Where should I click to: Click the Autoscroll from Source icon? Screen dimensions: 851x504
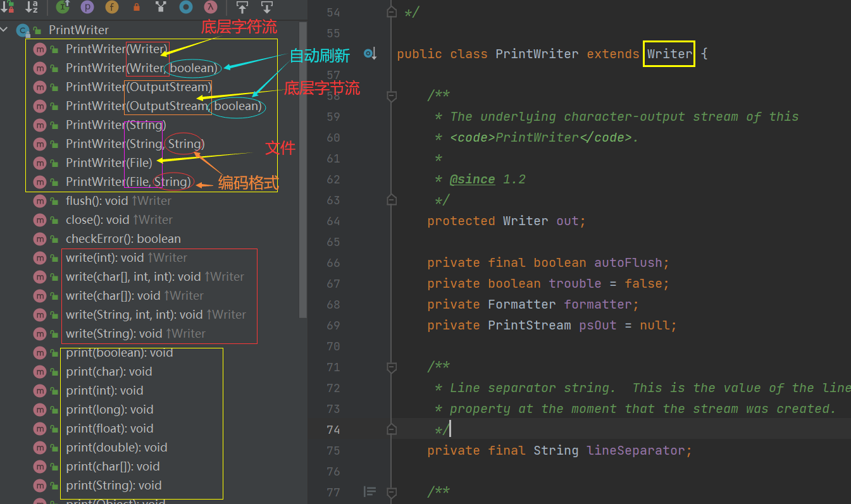click(x=267, y=7)
